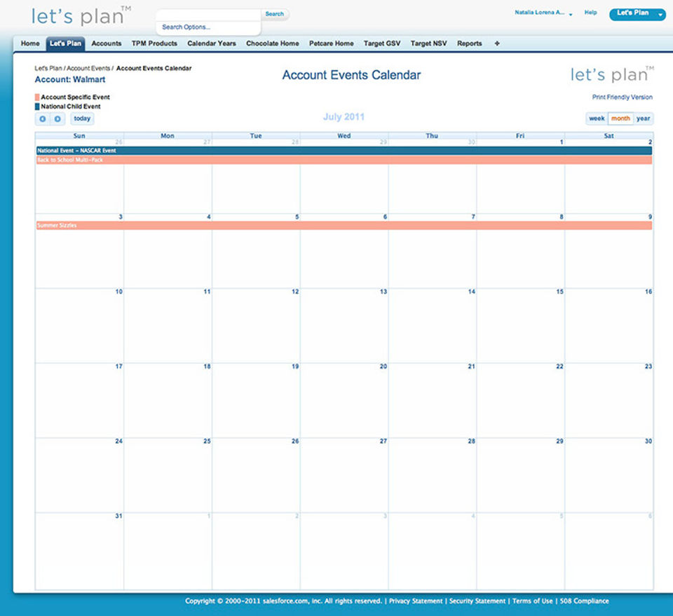Viewport: 673px width, 616px height.
Task: Open the Accounts tab
Action: [107, 43]
